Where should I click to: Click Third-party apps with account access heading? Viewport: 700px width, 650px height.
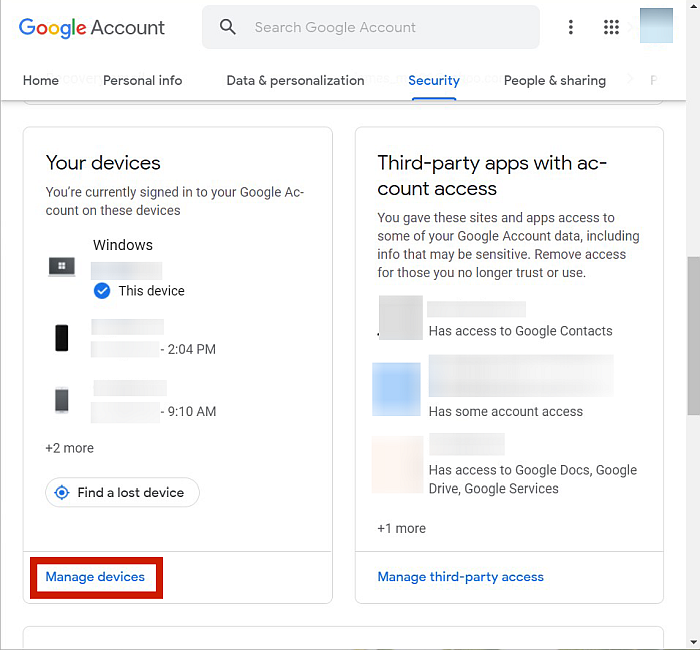(492, 176)
